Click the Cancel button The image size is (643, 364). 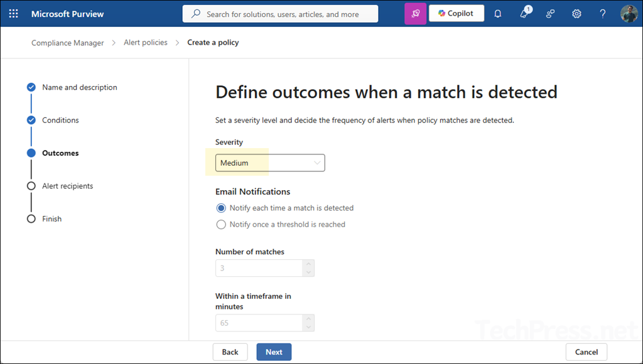586,351
